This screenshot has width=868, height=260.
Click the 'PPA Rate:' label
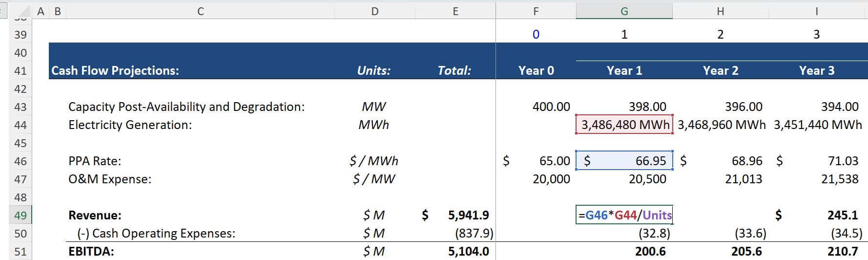click(95, 161)
